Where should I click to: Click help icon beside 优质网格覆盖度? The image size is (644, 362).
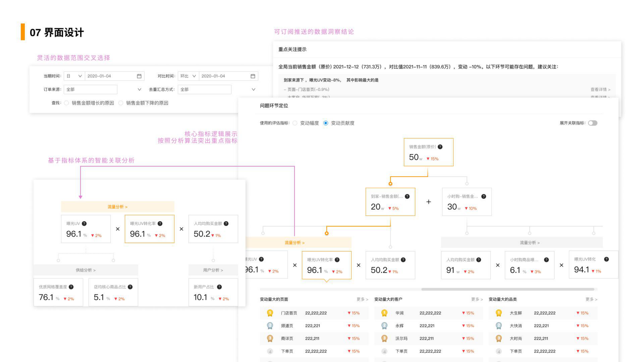click(x=71, y=287)
